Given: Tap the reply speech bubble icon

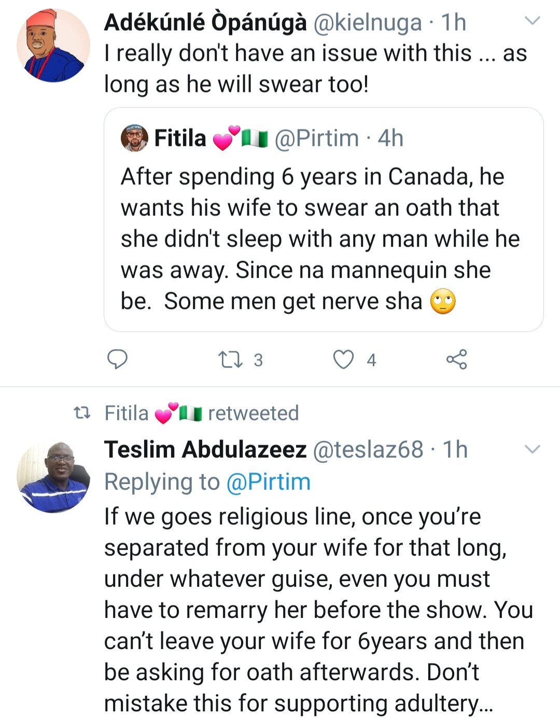Looking at the screenshot, I should coord(117,359).
